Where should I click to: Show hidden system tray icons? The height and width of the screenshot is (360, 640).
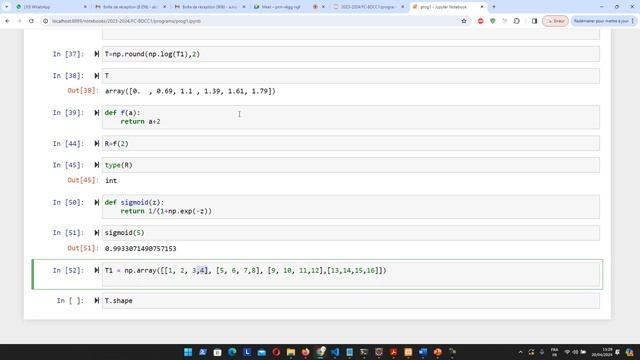520,352
